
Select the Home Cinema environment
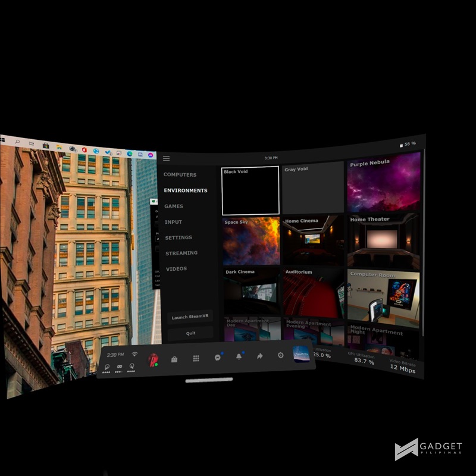coord(314,241)
